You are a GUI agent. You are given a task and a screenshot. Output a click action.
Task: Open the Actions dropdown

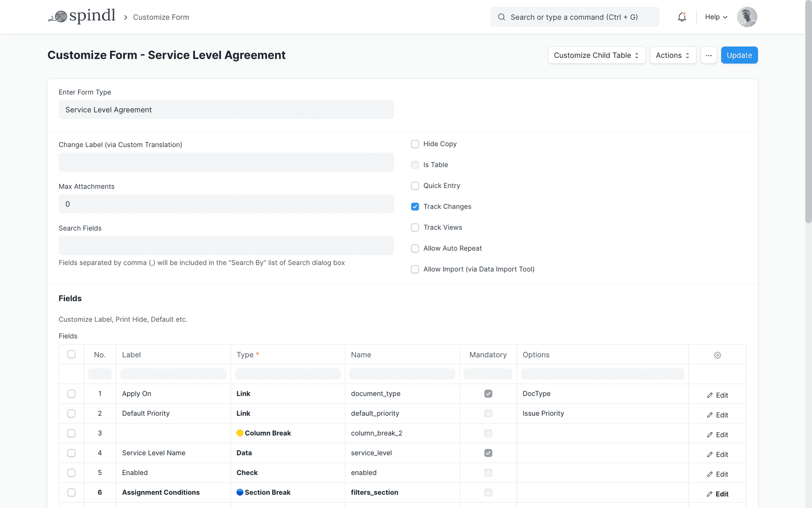673,55
